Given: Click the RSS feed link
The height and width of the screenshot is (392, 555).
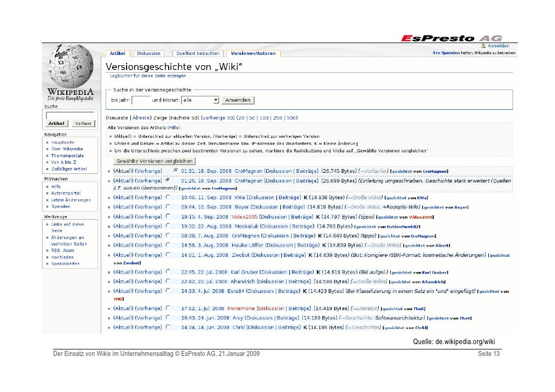Looking at the screenshot, I should [x=55, y=250].
